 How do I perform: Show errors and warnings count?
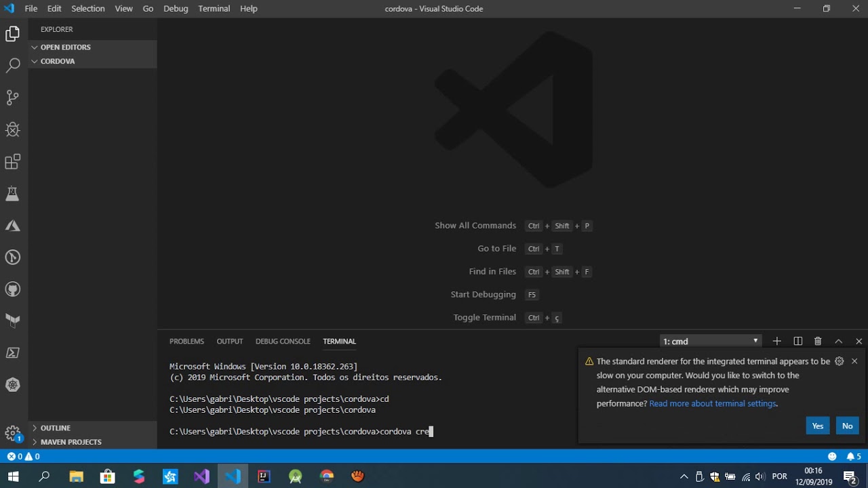coord(23,457)
